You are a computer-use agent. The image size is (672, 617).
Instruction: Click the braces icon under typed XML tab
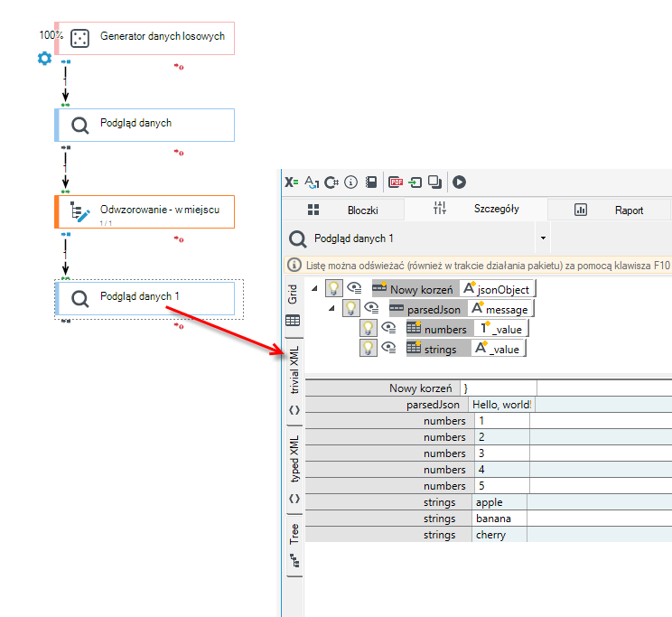pyautogui.click(x=294, y=499)
